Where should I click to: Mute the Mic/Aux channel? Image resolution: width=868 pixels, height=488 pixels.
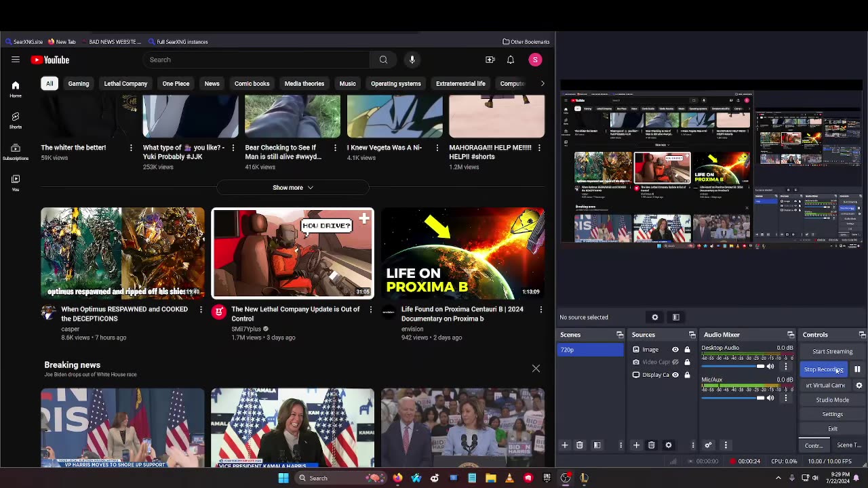770,399
